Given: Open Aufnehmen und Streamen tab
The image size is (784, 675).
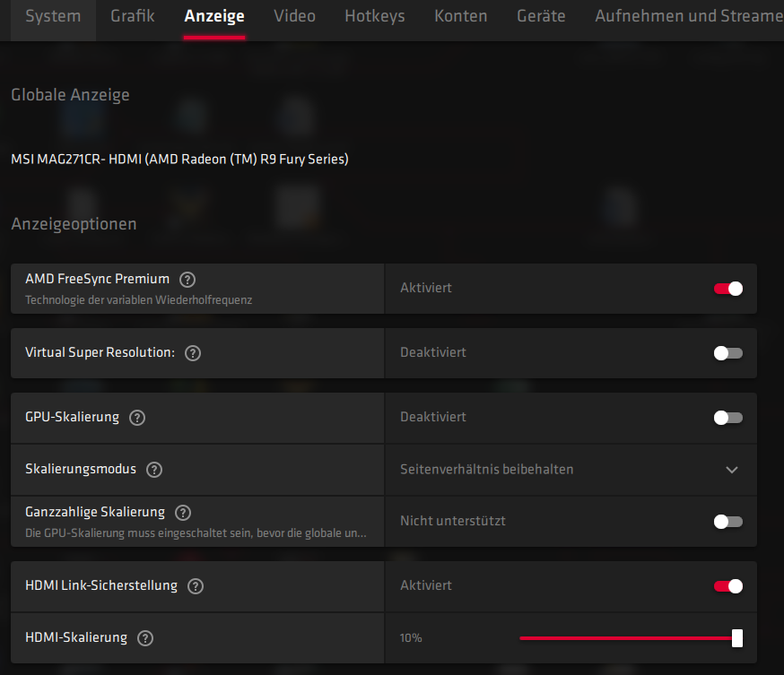Looking at the screenshot, I should (x=689, y=16).
